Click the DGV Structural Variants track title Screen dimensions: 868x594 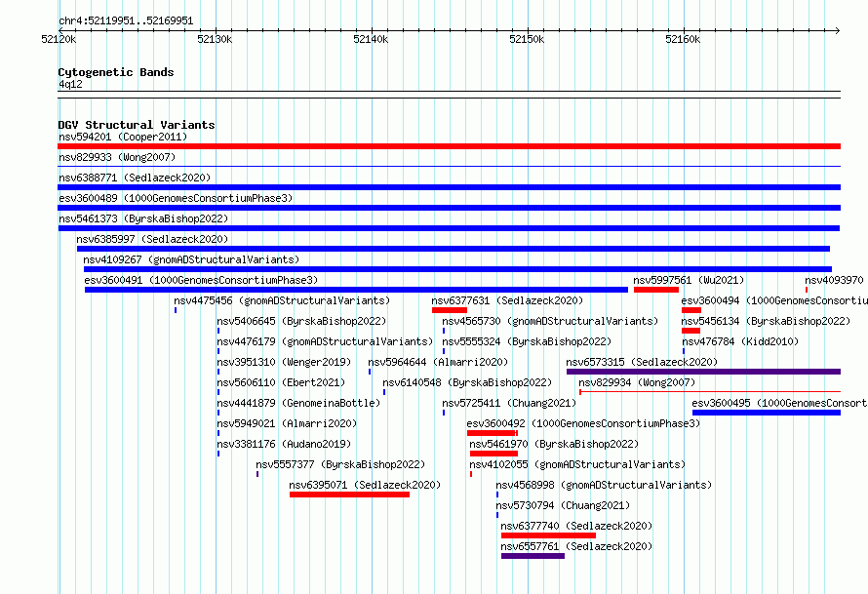click(x=137, y=125)
